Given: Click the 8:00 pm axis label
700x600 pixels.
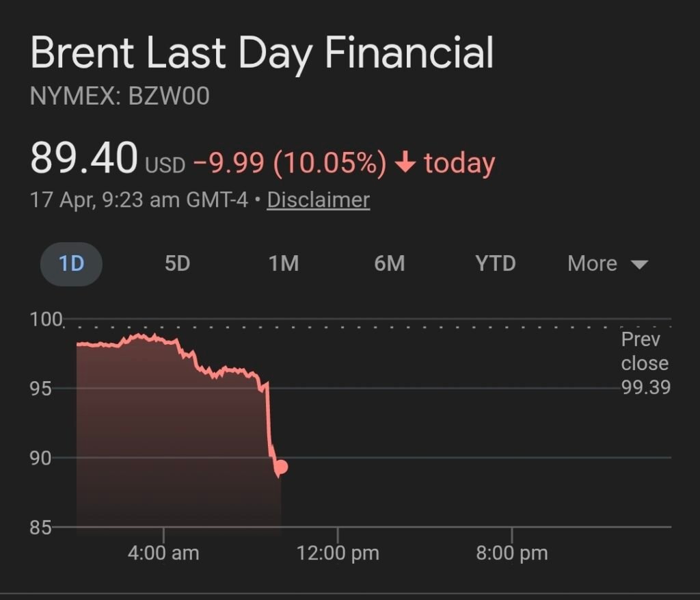Looking at the screenshot, I should click(x=512, y=552).
